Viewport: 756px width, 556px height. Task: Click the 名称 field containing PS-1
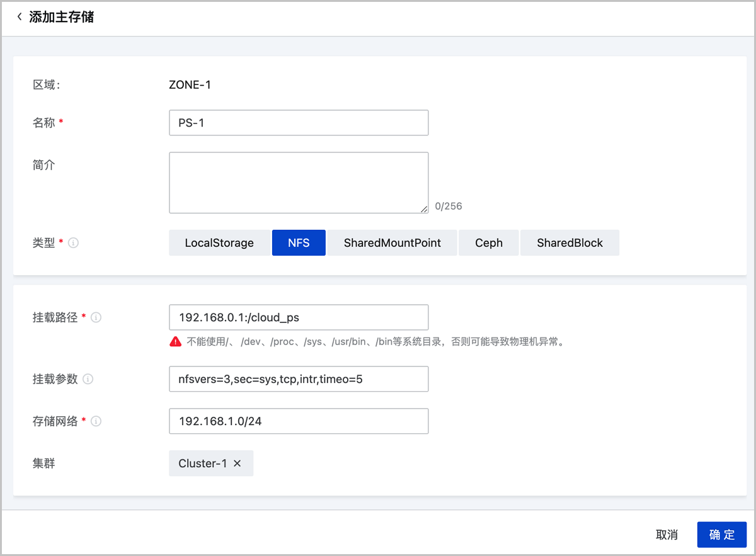click(x=299, y=123)
